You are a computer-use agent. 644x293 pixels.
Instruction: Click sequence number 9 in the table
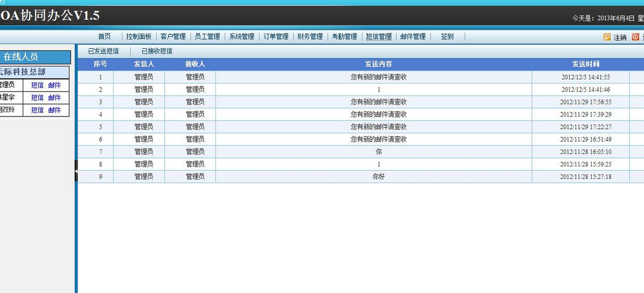(100, 177)
